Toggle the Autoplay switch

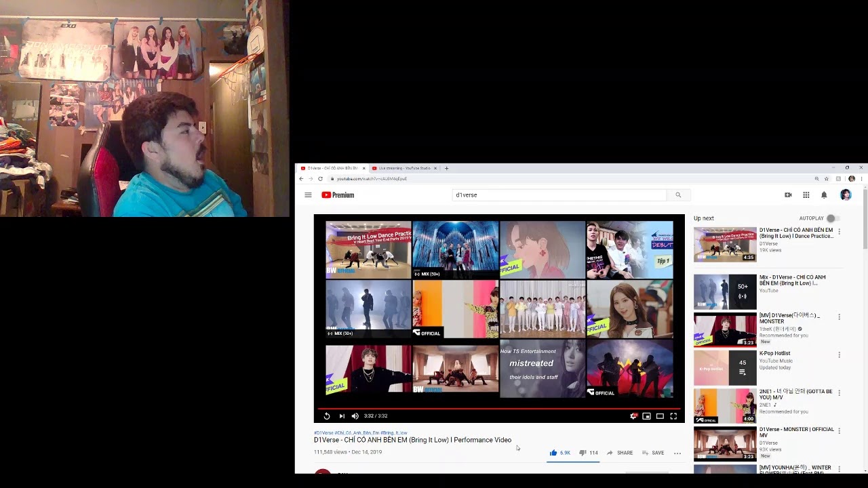[832, 218]
